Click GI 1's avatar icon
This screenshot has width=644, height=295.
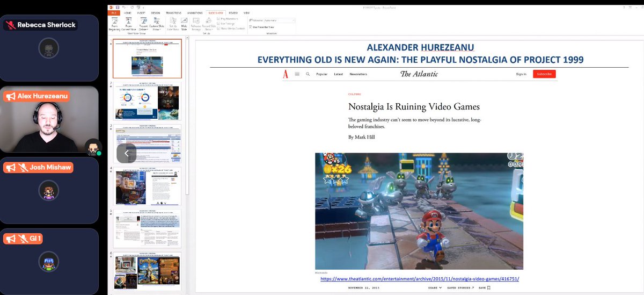(49, 262)
